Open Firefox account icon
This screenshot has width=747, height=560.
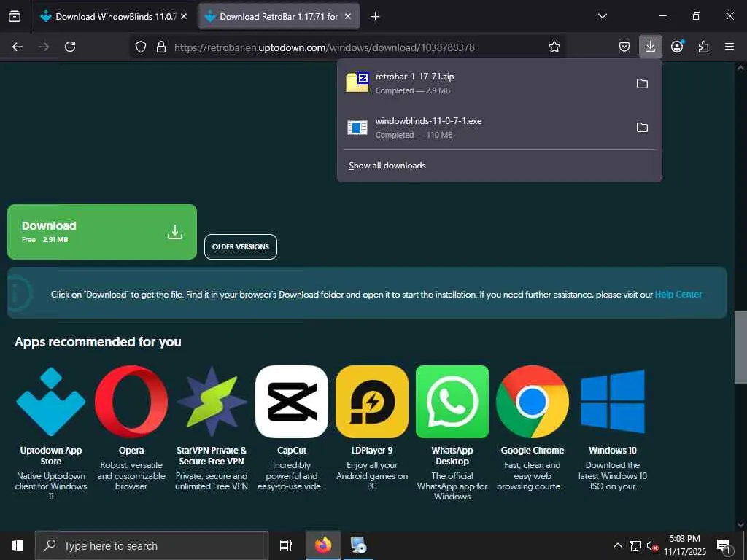point(677,47)
